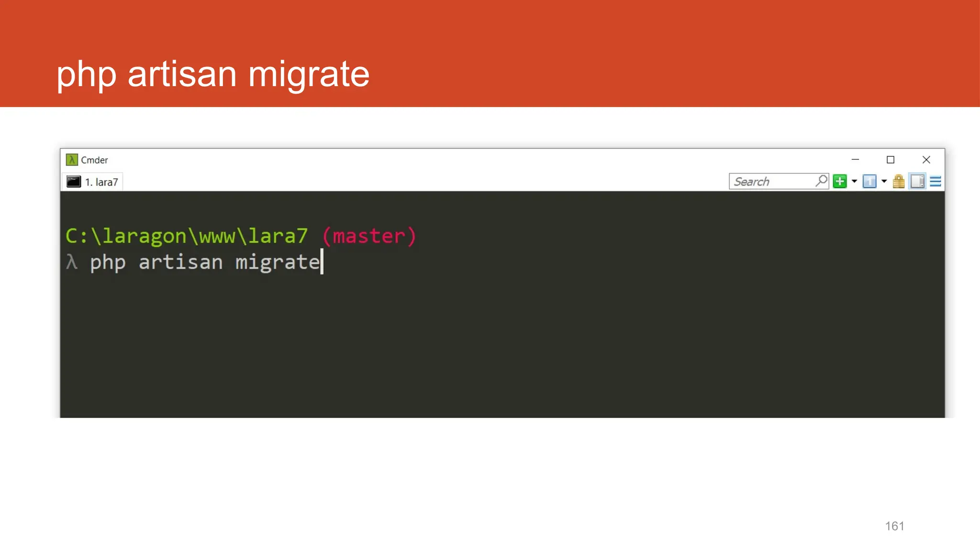980x551 pixels.
Task: Click the Cmder window title text
Action: 94,160
